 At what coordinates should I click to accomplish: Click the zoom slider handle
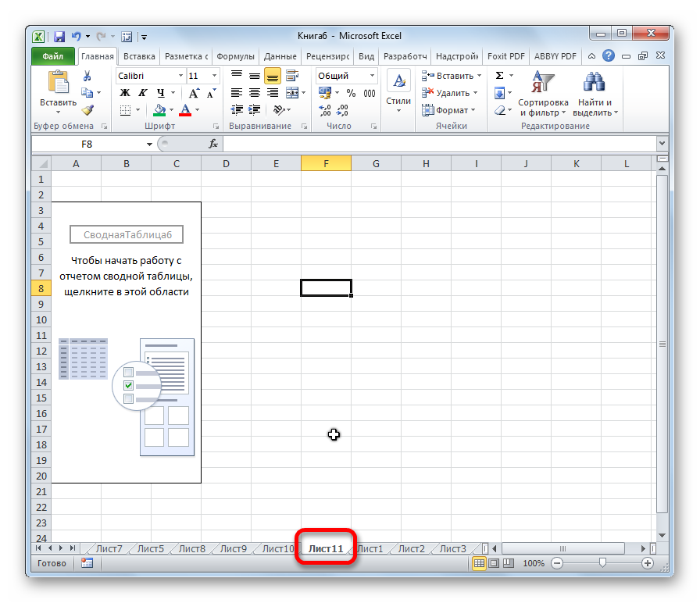[x=602, y=563]
